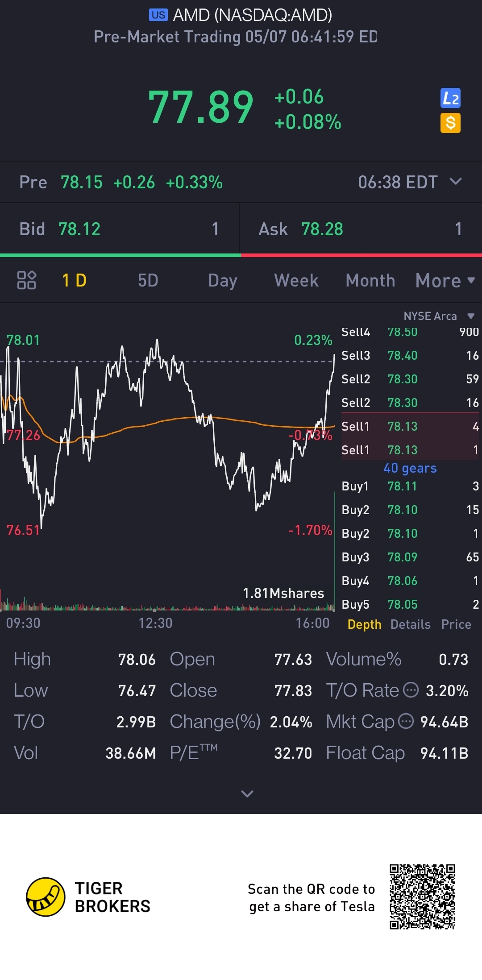482x980 pixels.
Task: Switch to the Month chart tab
Action: [x=370, y=281]
